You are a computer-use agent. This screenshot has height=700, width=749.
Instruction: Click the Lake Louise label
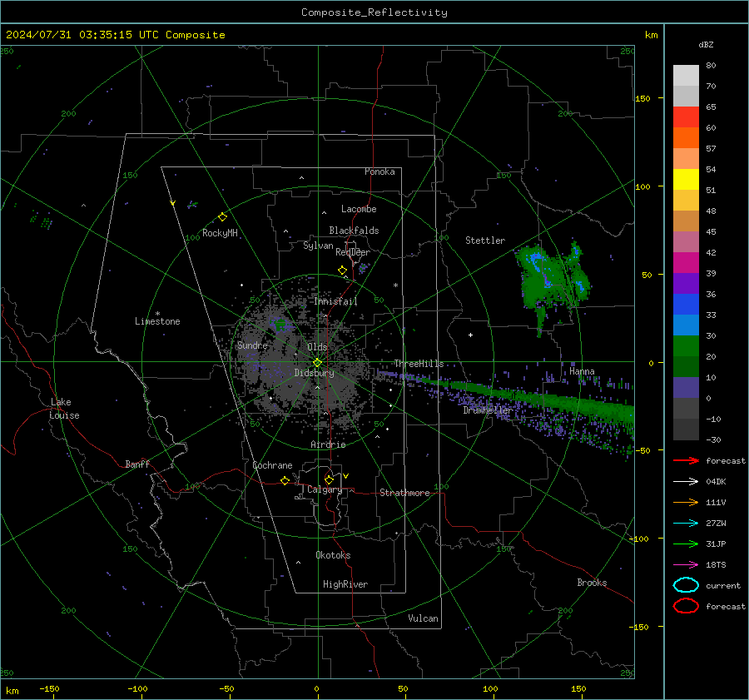click(64, 409)
